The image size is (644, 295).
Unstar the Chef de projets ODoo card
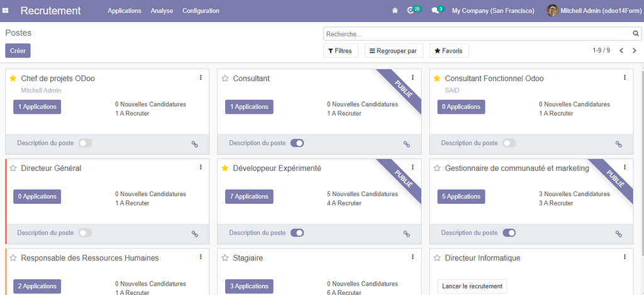[x=13, y=79]
